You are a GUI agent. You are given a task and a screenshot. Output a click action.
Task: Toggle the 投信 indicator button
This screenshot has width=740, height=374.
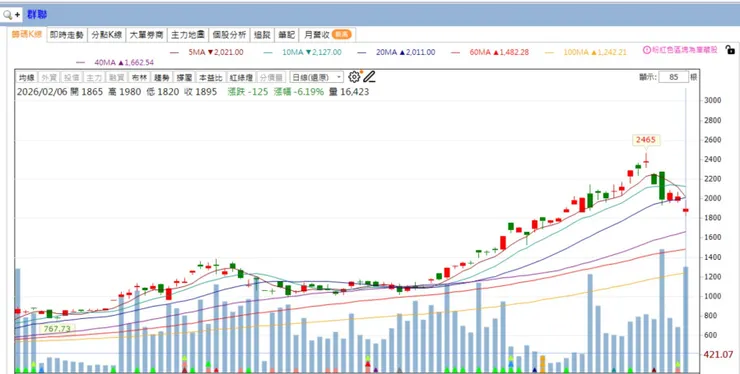point(72,77)
